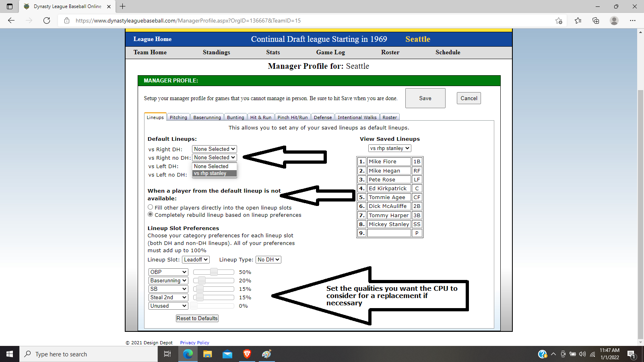Select Fill other players directly into open slots

click(x=150, y=207)
